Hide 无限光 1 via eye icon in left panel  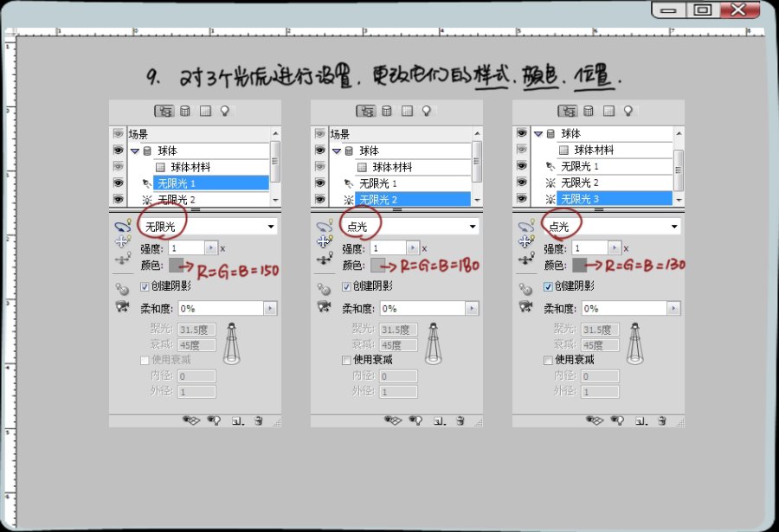click(118, 183)
